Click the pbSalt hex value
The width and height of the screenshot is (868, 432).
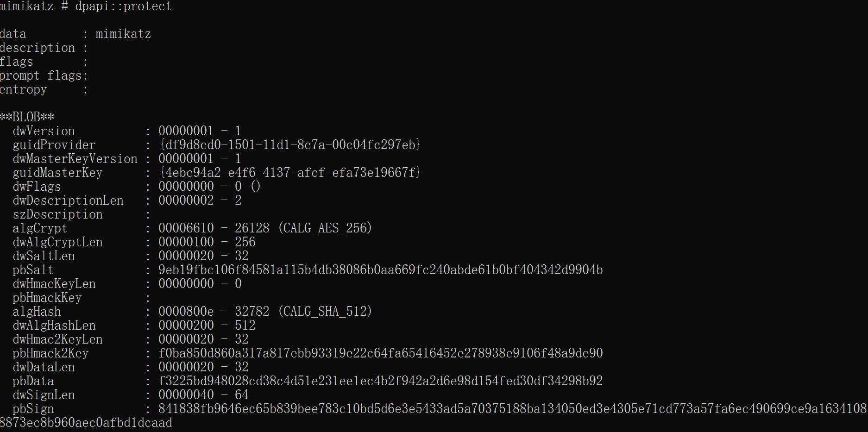coord(381,270)
